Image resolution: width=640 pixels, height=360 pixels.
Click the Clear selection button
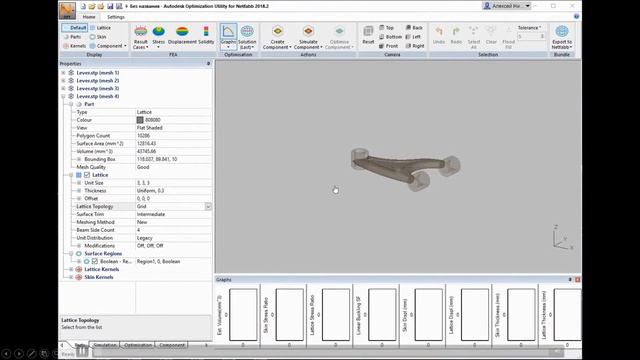pyautogui.click(x=491, y=35)
